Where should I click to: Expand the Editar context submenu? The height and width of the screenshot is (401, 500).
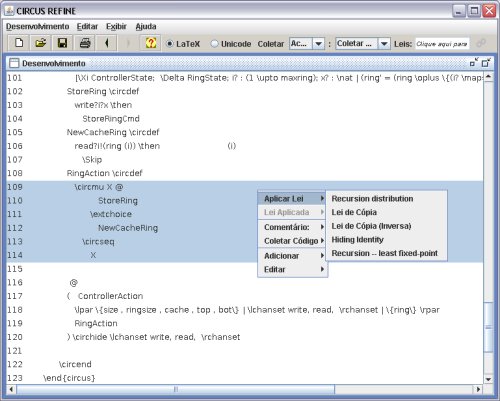[x=293, y=270]
